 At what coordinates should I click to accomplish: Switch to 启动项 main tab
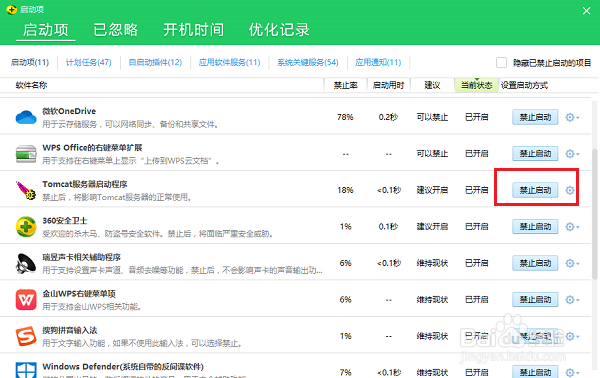tap(46, 30)
